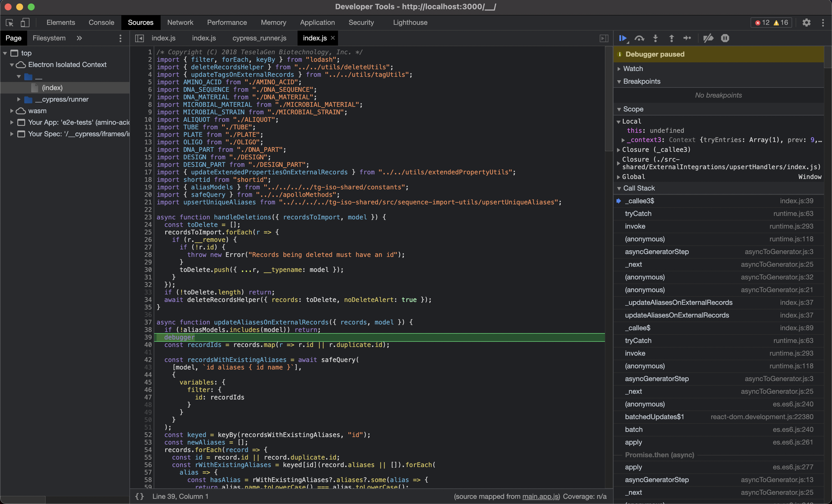Resume script execution

(x=623, y=38)
